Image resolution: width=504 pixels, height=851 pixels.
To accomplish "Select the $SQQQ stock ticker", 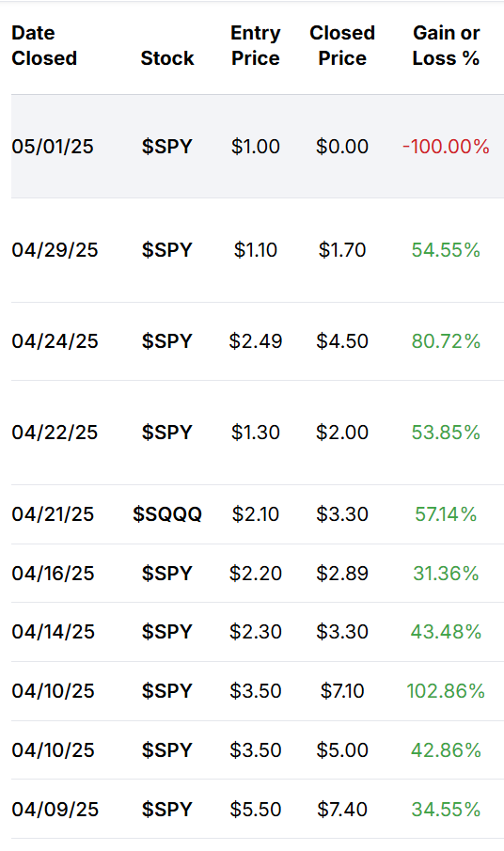I will pos(167,514).
